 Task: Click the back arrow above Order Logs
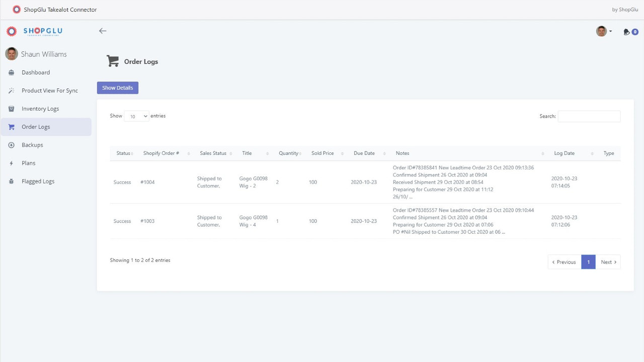coord(103,31)
